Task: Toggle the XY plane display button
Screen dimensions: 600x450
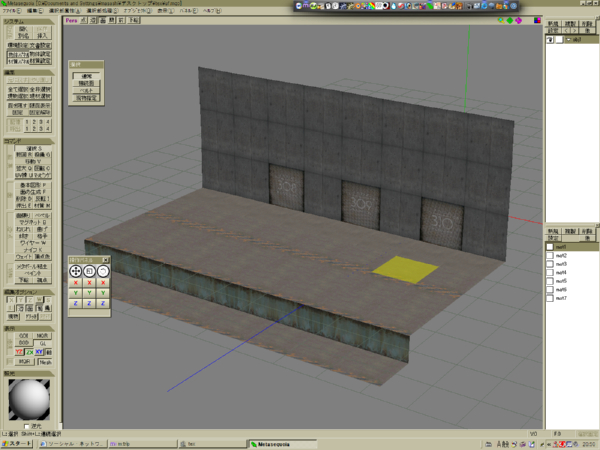Action: tap(41, 351)
